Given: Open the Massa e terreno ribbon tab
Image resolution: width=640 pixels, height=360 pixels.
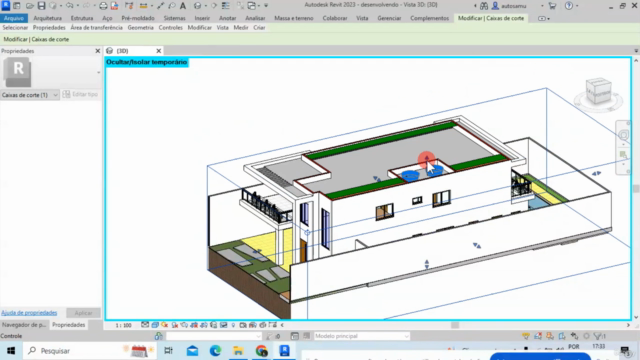Looking at the screenshot, I should click(x=293, y=18).
